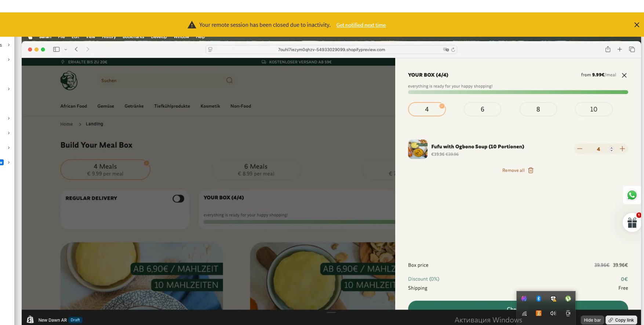Open a new Safari tab with plus icon

(x=620, y=49)
